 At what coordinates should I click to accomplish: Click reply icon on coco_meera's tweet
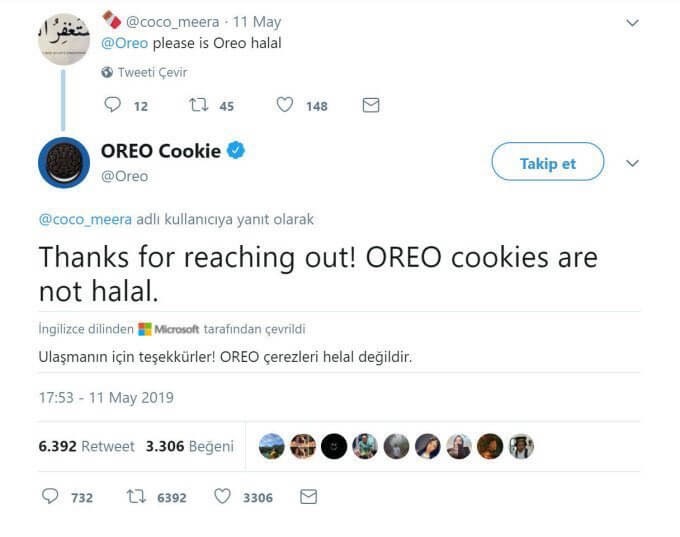tap(112, 105)
